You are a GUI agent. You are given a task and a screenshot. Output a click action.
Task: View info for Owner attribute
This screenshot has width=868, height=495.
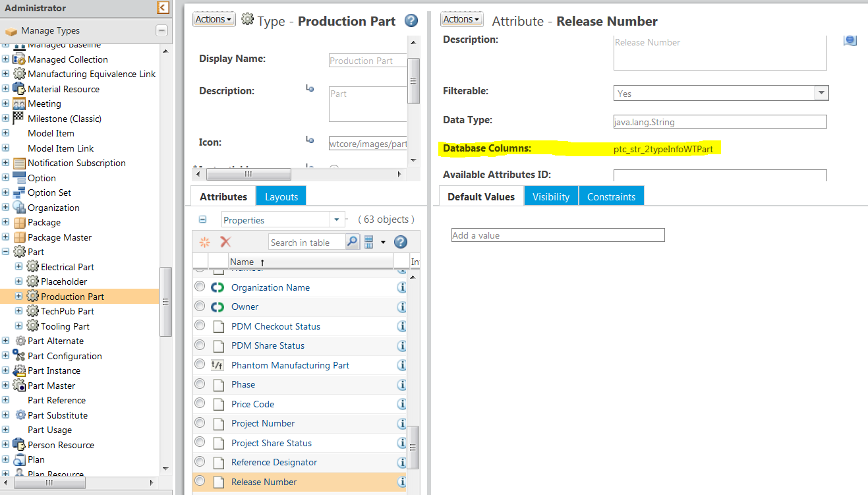coord(401,307)
